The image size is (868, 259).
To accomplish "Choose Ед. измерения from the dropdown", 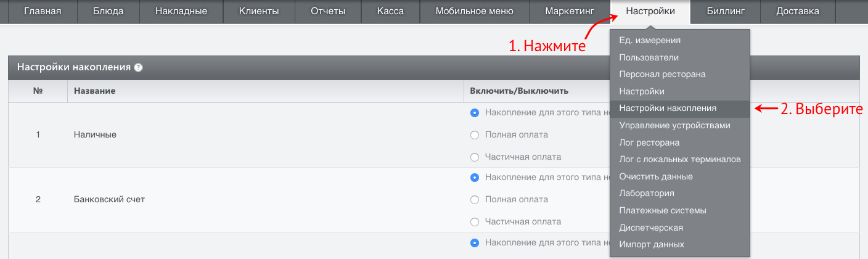I will (680, 40).
